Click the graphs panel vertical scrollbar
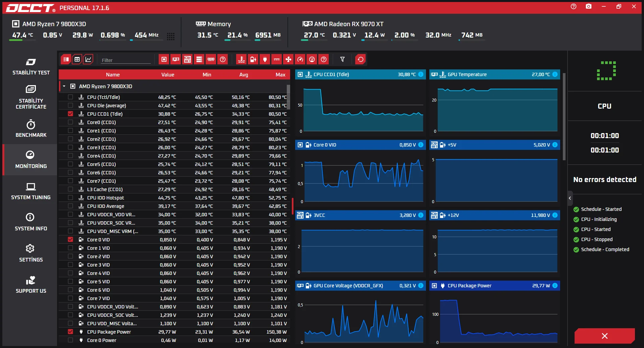 click(564, 117)
